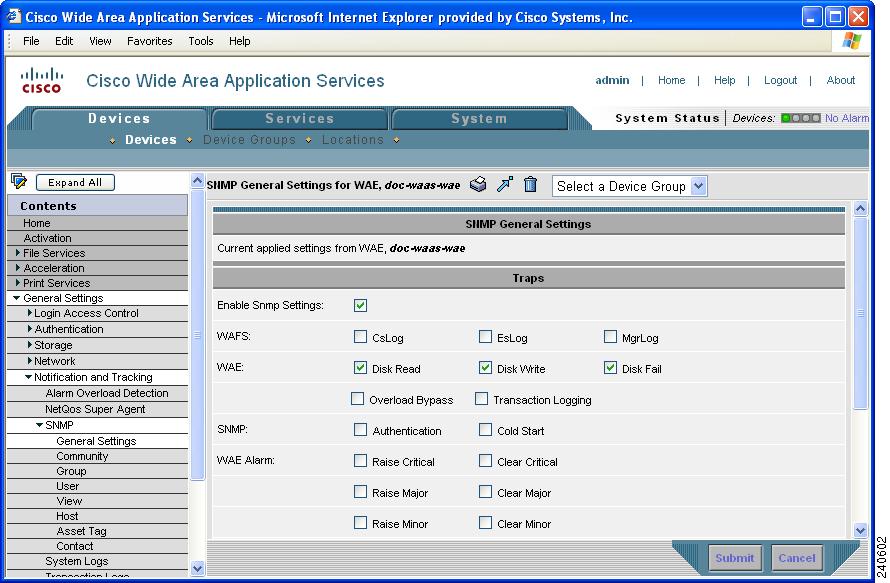Check the Clear Critical checkbox
This screenshot has height=583, width=890.
pyautogui.click(x=485, y=460)
